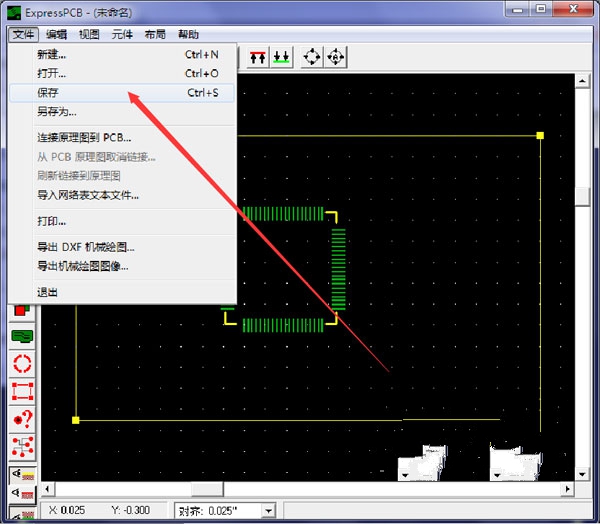The image size is (600, 524).
Task: Click the bottom-left yellow board corner handle
Action: [76, 420]
